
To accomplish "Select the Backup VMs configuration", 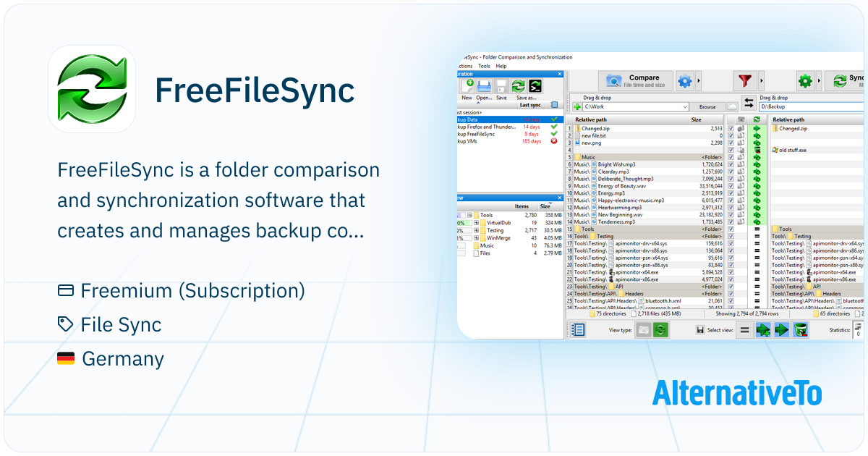I will tap(510, 141).
